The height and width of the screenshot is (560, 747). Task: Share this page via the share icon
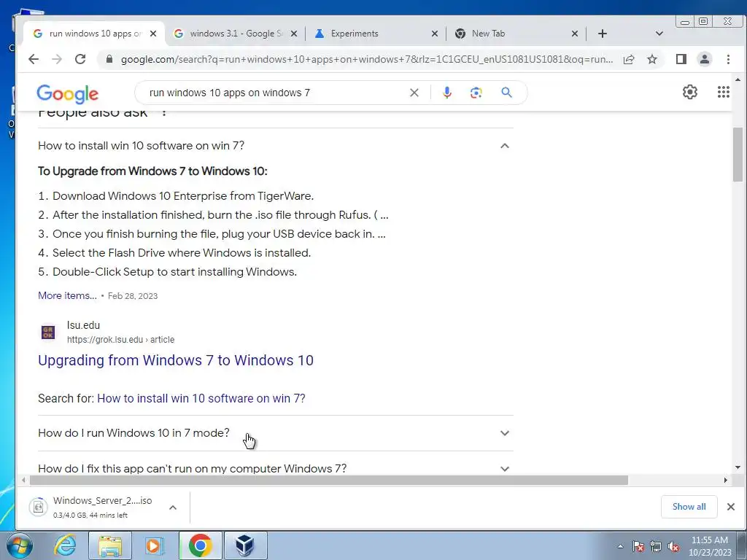point(629,59)
